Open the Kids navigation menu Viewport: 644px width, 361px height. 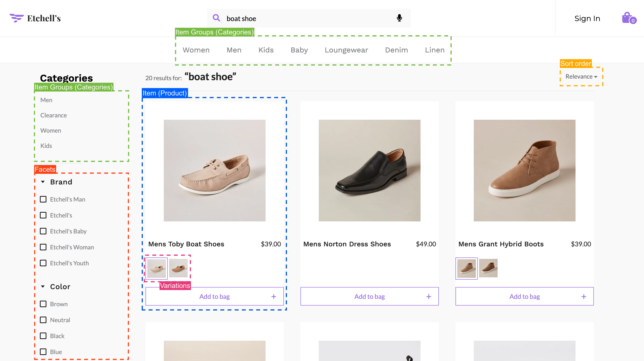266,50
